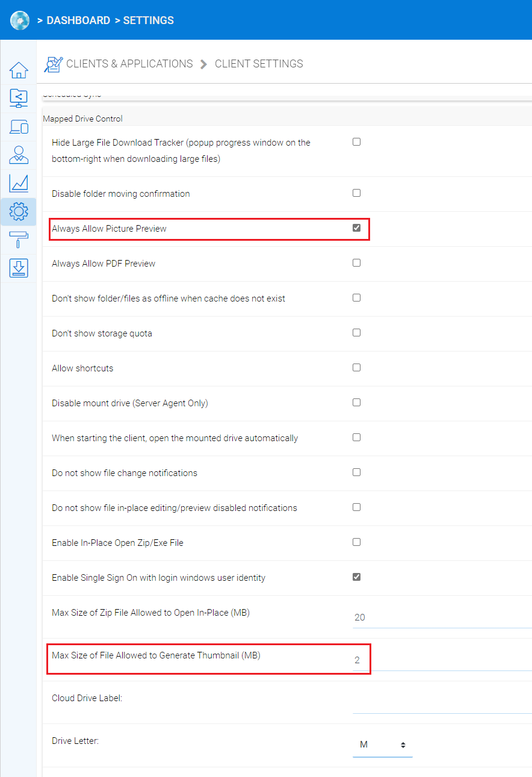Select the shared folders sidebar icon
532x777 pixels.
[x=19, y=98]
